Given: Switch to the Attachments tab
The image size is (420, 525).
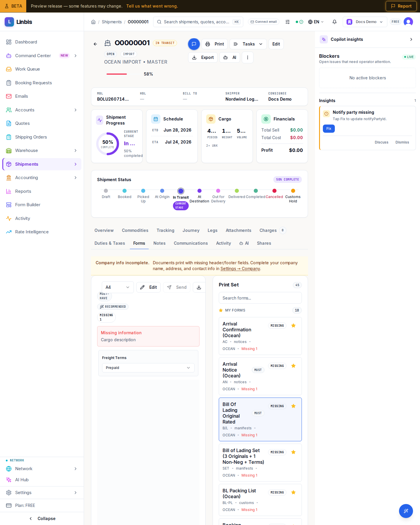Looking at the screenshot, I should click(x=238, y=230).
